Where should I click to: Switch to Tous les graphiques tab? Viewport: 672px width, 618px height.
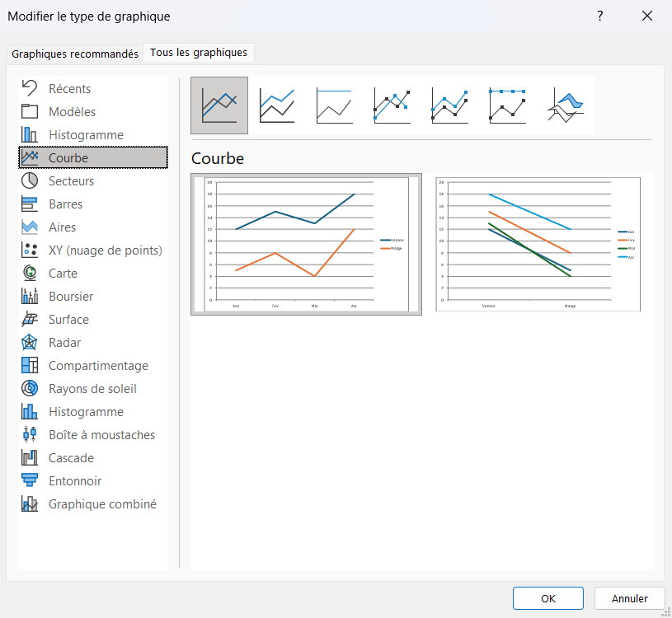click(x=199, y=53)
